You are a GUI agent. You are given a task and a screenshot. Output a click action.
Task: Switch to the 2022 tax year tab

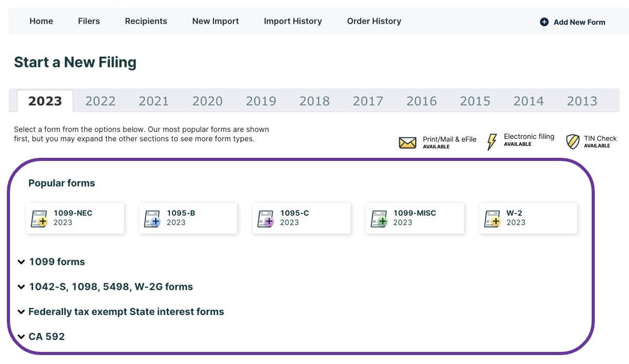[x=100, y=101]
